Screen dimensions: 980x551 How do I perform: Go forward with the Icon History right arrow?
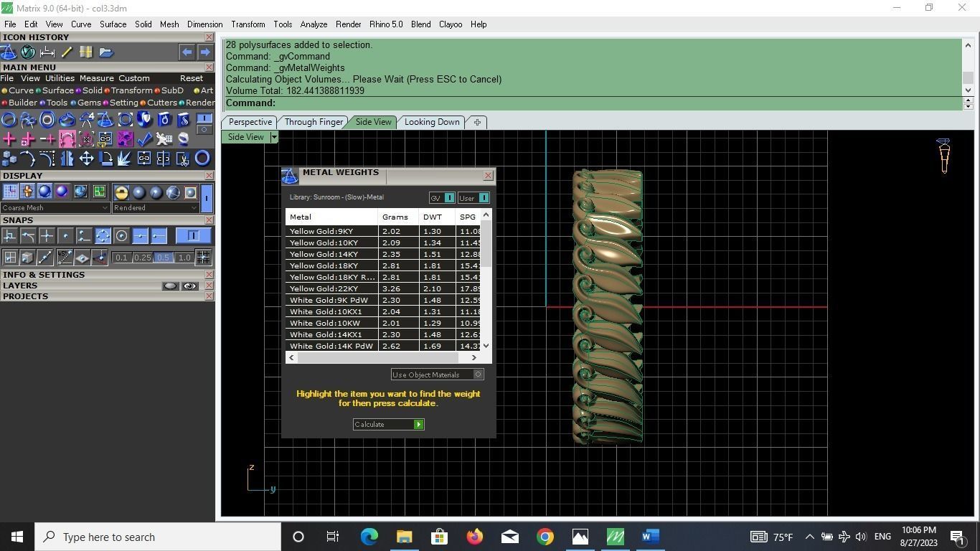click(205, 52)
